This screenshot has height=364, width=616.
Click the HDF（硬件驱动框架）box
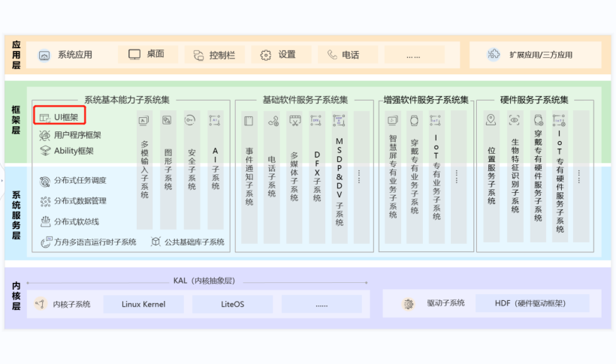pyautogui.click(x=533, y=303)
